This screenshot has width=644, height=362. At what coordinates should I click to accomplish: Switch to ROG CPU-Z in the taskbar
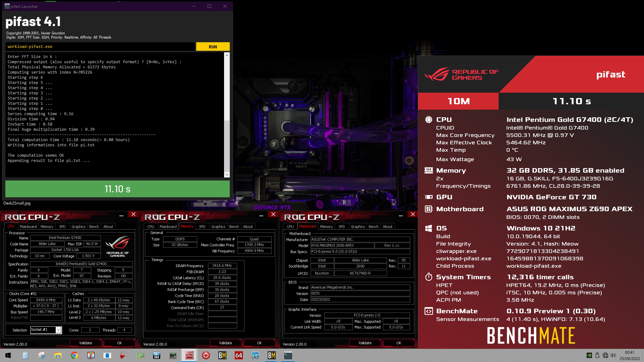point(190,355)
